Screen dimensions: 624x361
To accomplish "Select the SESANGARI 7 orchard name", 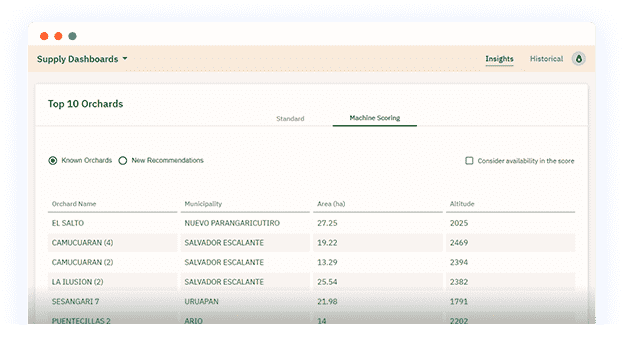I will 75,301.
